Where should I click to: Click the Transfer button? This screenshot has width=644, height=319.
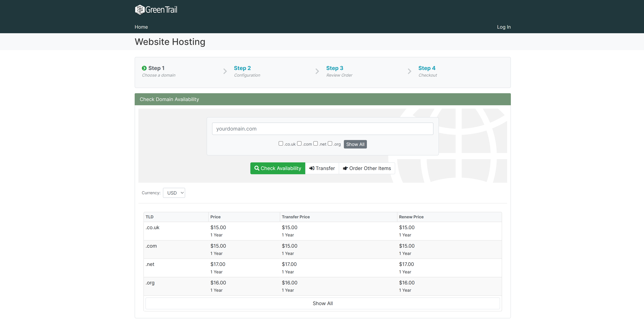click(x=322, y=168)
